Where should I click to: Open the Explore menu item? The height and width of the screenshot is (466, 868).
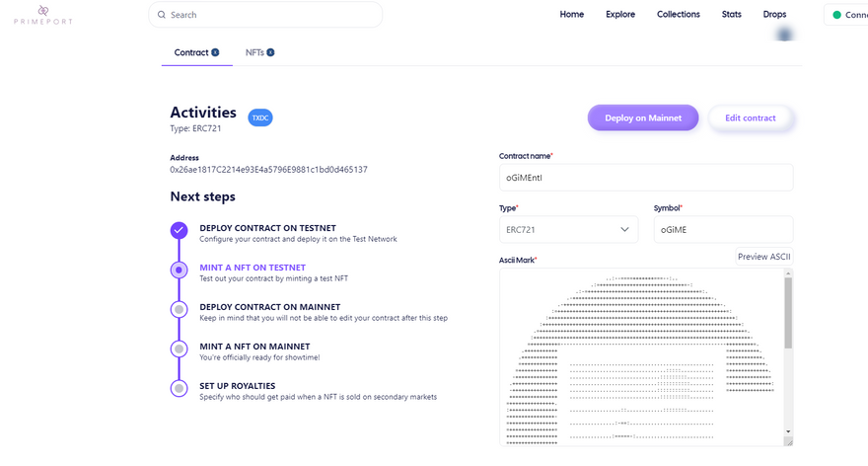pos(620,15)
